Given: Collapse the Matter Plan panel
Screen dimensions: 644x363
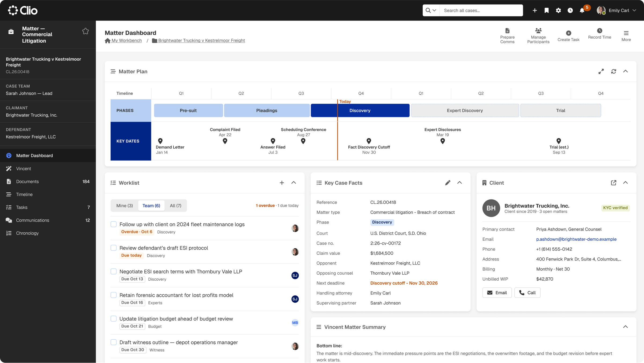Looking at the screenshot, I should click(625, 71).
